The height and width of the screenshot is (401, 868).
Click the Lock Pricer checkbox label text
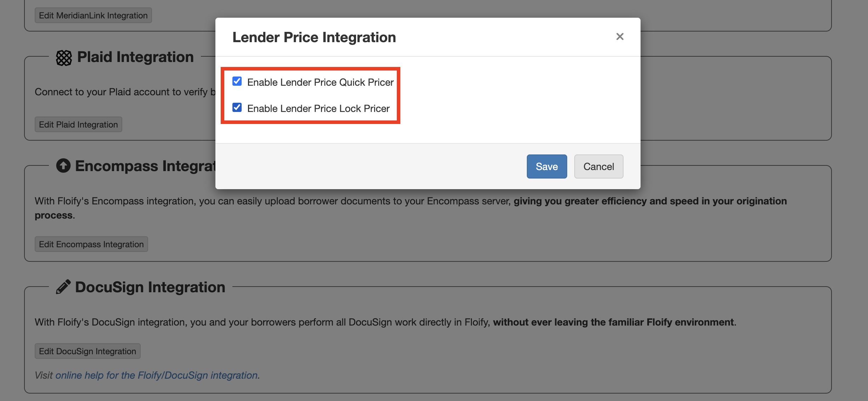tap(318, 108)
